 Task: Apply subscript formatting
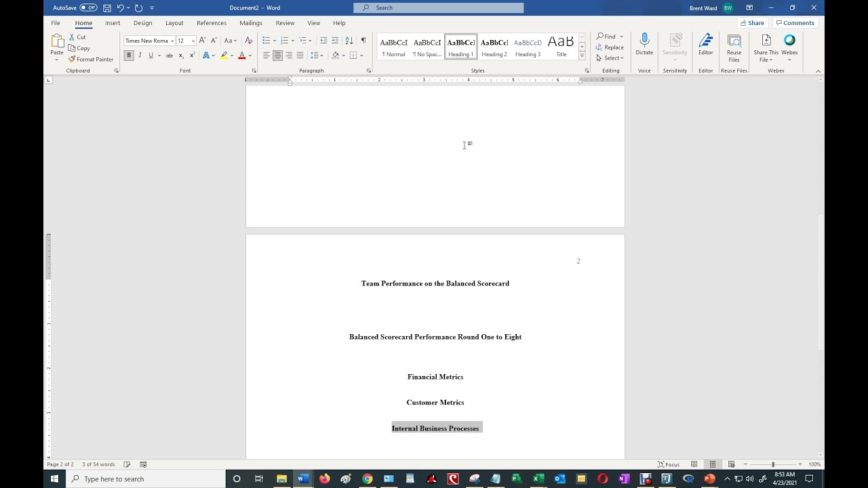[x=181, y=56]
